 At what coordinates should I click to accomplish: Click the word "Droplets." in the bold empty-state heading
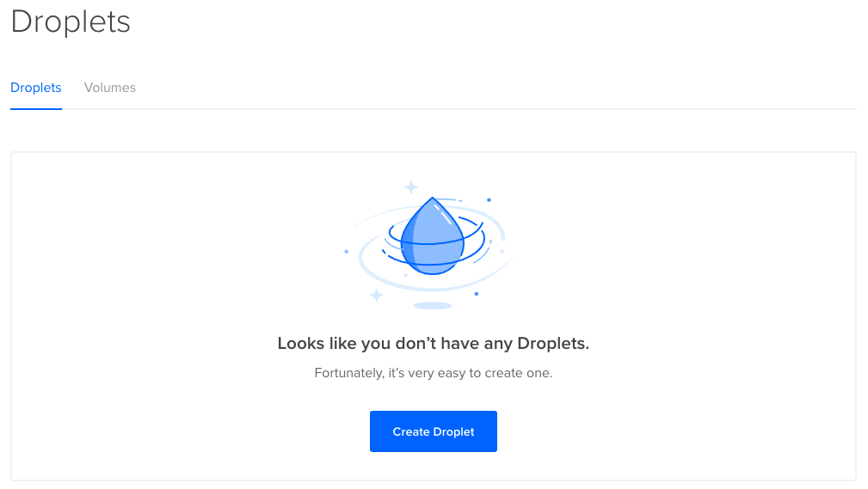pos(553,344)
